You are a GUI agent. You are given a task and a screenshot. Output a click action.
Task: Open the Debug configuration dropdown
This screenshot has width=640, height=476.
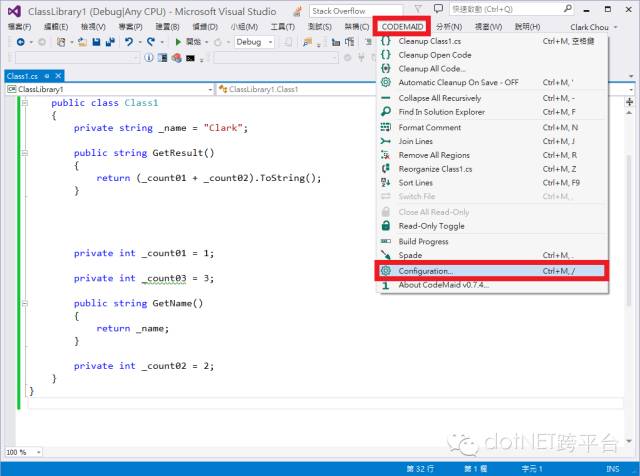[254, 42]
